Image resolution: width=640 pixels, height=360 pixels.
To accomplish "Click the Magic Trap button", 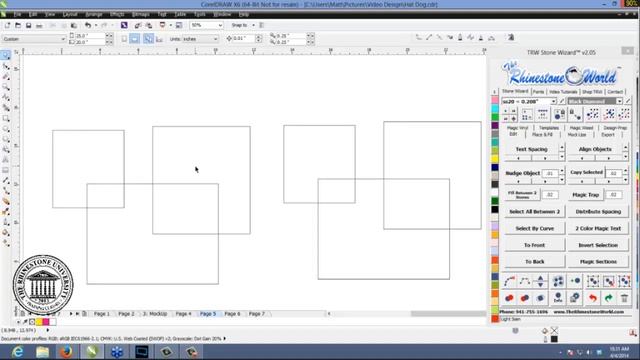I will 586,195.
